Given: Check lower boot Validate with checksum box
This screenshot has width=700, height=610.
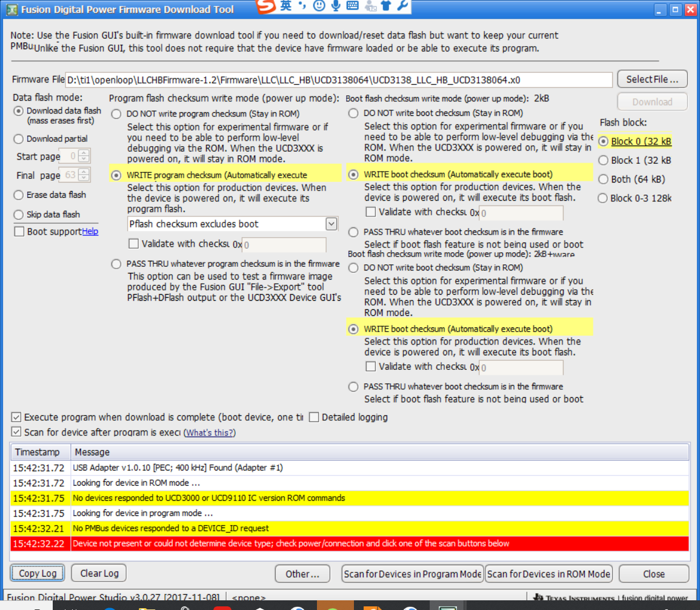Looking at the screenshot, I should (370, 367).
